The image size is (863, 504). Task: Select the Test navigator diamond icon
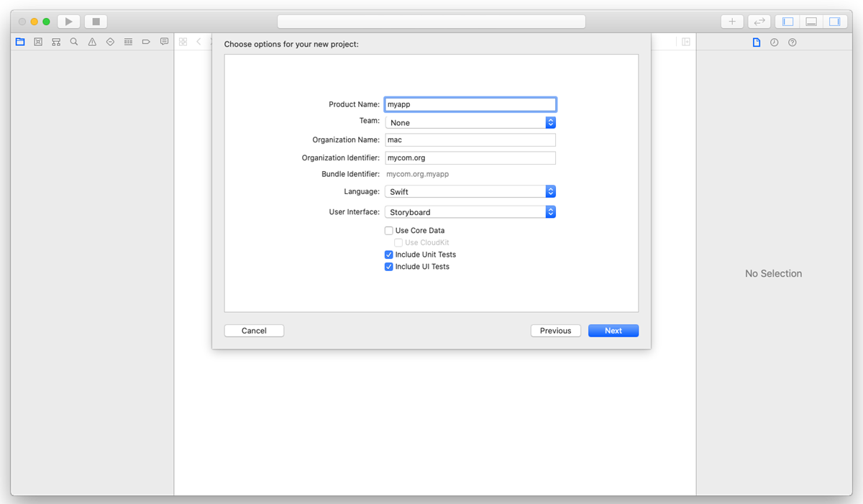point(110,42)
